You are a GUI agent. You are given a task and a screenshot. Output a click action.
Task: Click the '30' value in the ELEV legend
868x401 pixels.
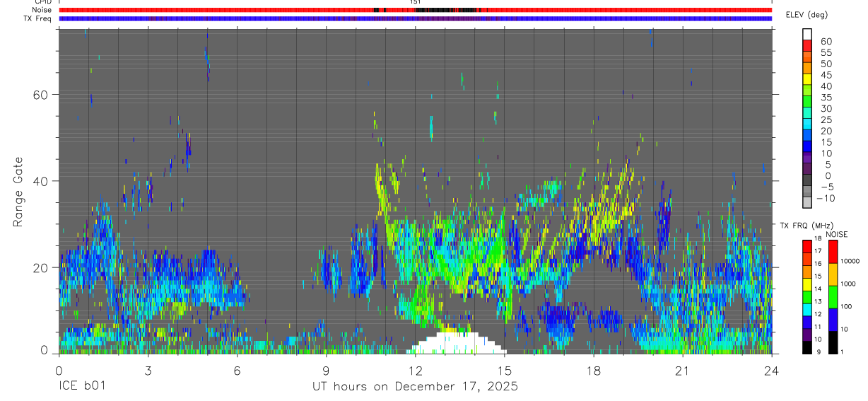click(x=826, y=108)
